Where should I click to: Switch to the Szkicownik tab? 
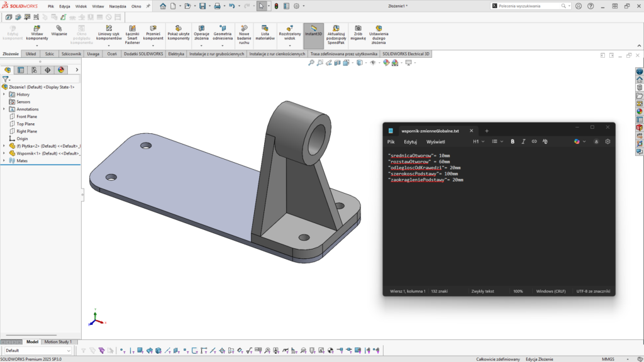pos(71,54)
